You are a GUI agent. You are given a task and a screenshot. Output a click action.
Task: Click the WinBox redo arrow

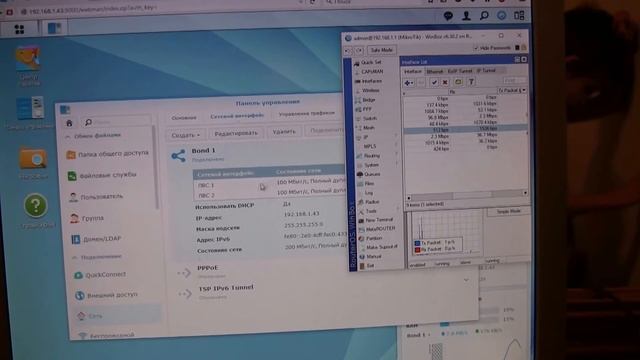[x=359, y=50]
